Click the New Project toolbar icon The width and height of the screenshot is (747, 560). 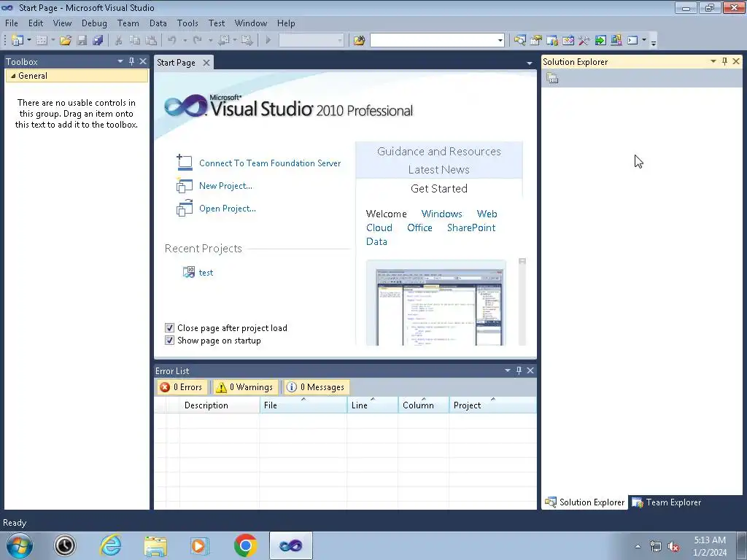pyautogui.click(x=18, y=41)
